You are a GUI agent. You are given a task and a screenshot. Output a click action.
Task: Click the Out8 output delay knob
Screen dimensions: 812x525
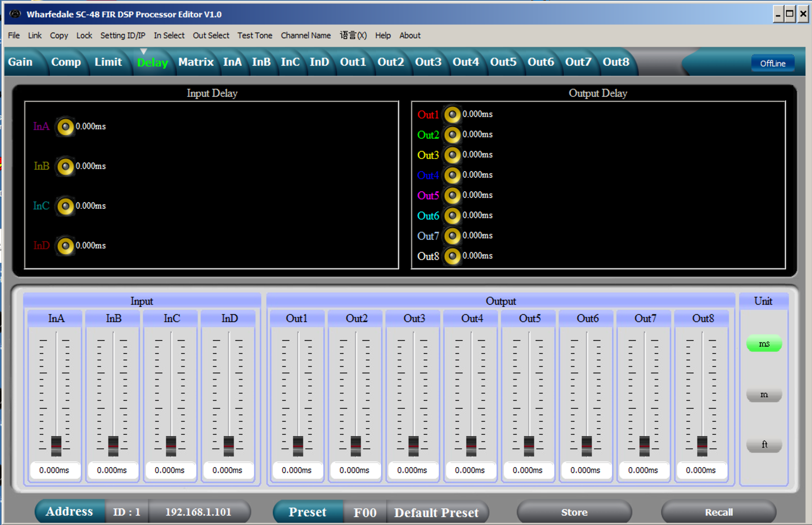pos(452,256)
